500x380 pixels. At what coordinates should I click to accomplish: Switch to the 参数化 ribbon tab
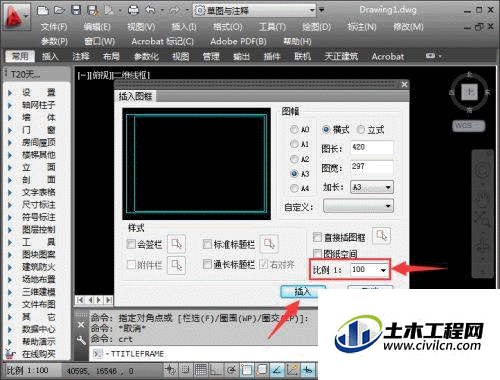pyautogui.click(x=146, y=56)
